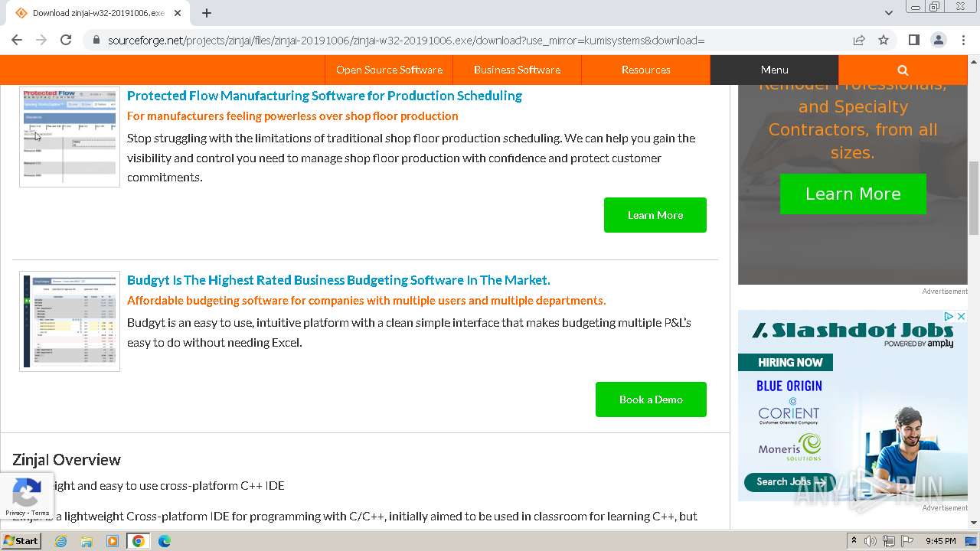Open the site Menu item

774,70
